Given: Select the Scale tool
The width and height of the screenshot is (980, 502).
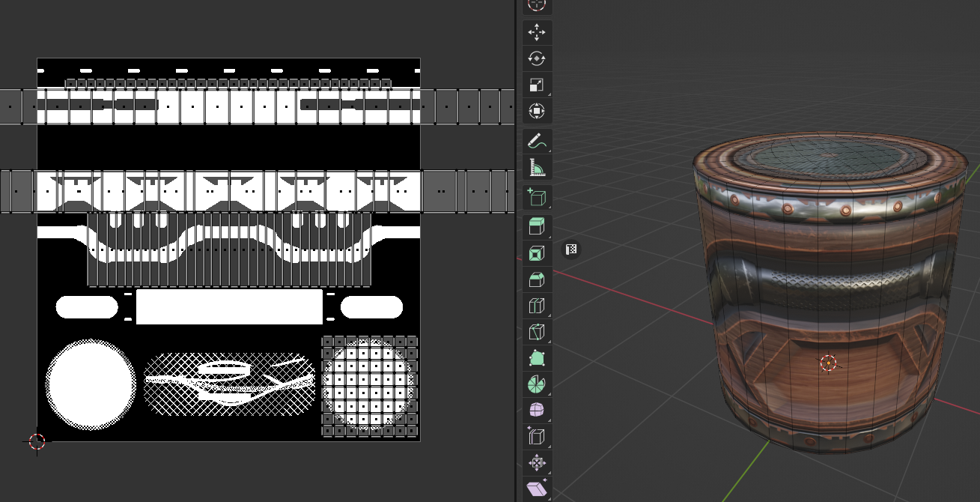Looking at the screenshot, I should click(537, 85).
